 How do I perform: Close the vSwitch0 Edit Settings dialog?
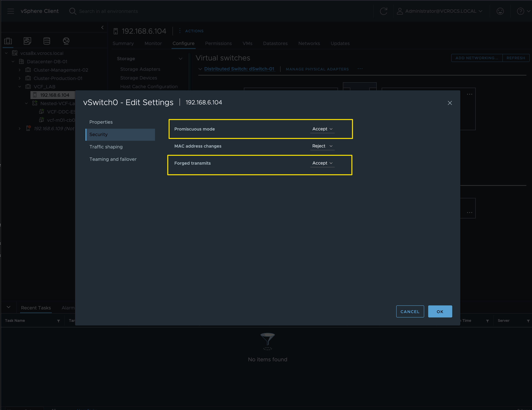pyautogui.click(x=450, y=103)
